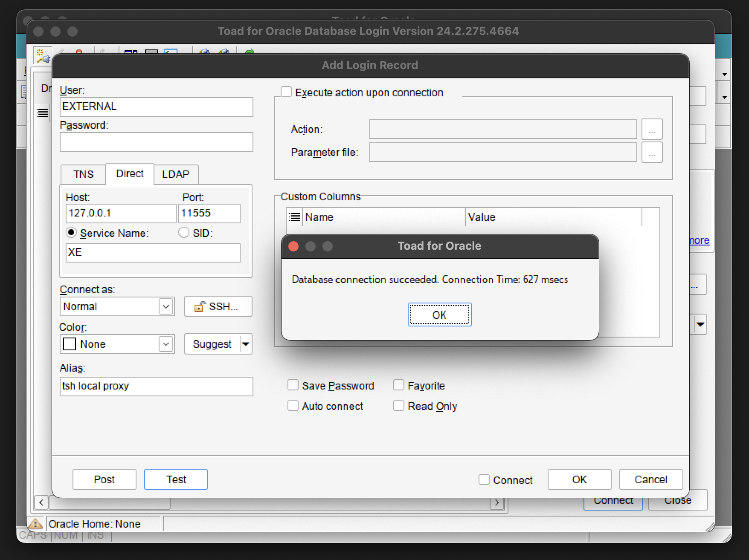Switch to the LDAP tab
The image size is (749, 560).
[175, 174]
